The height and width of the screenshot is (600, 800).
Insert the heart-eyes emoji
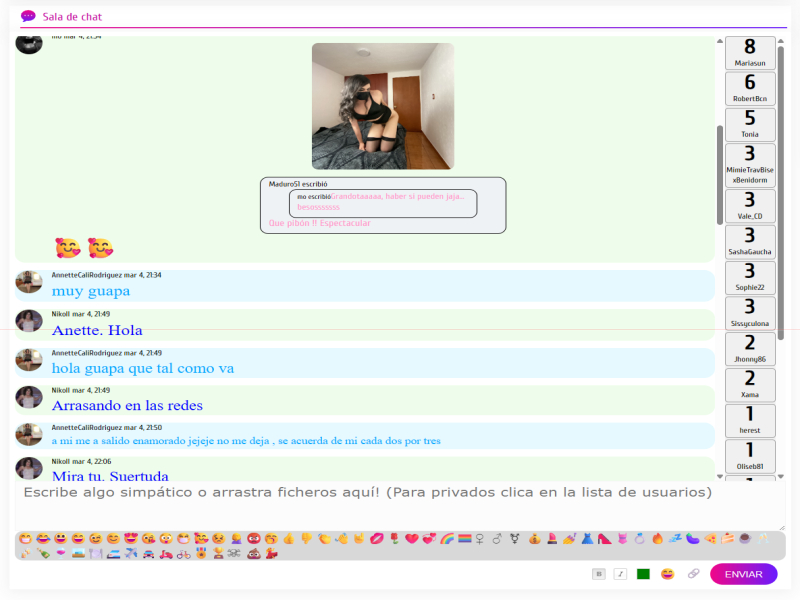click(x=131, y=538)
